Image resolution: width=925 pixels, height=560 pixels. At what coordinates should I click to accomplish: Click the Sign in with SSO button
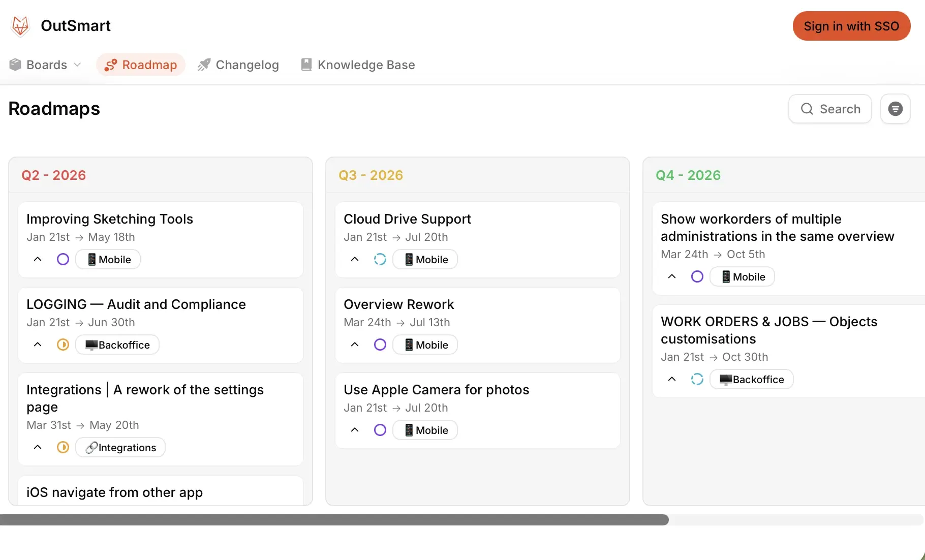851,26
